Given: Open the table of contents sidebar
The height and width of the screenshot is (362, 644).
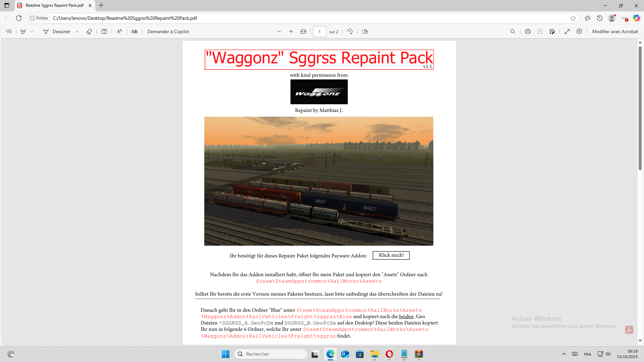Looking at the screenshot, I should point(9,32).
